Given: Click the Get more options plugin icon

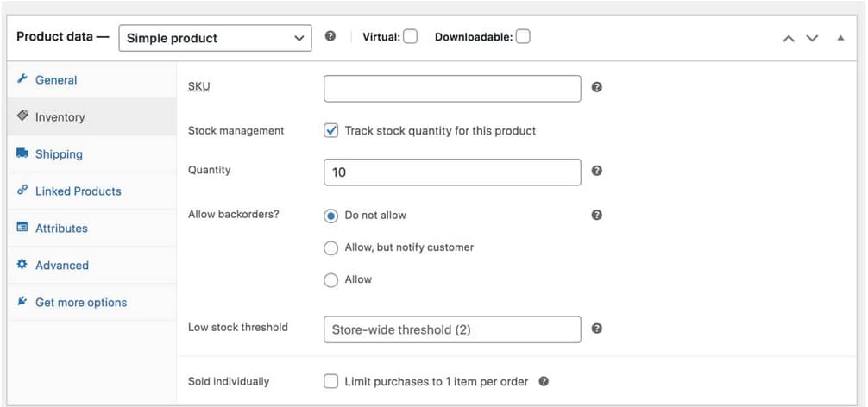Looking at the screenshot, I should click(22, 301).
